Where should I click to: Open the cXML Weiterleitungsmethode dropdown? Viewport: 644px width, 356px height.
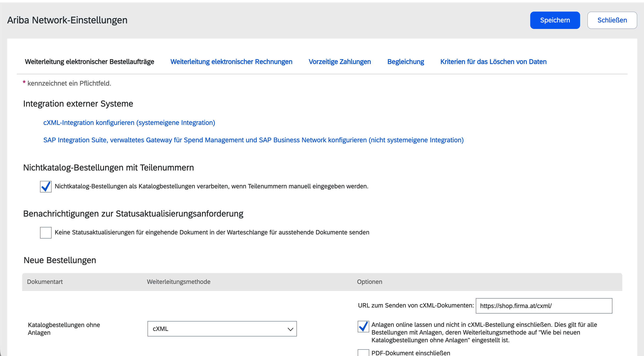(x=222, y=329)
